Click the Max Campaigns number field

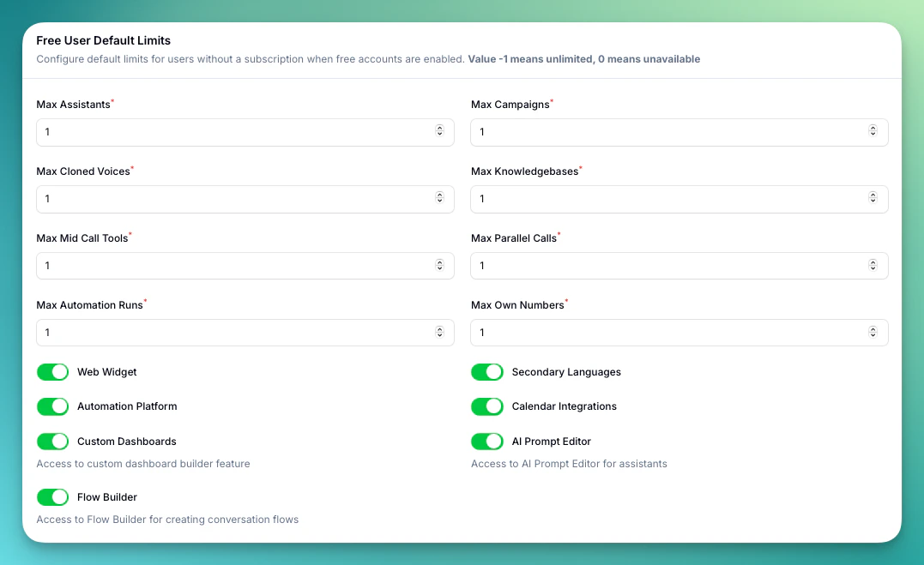pos(679,132)
